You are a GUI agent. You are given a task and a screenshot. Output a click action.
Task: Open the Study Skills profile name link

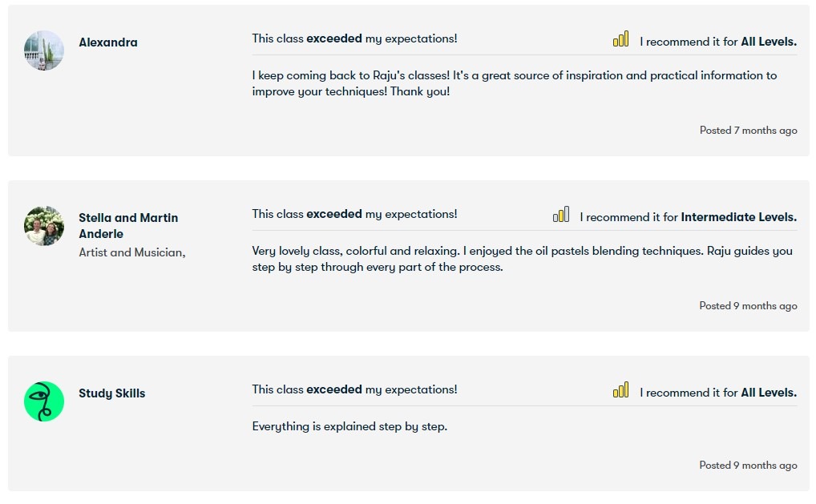point(112,393)
